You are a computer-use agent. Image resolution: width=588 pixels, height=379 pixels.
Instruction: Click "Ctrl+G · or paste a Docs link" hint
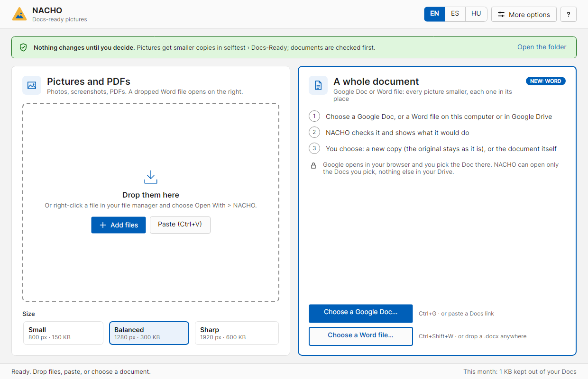[456, 314]
